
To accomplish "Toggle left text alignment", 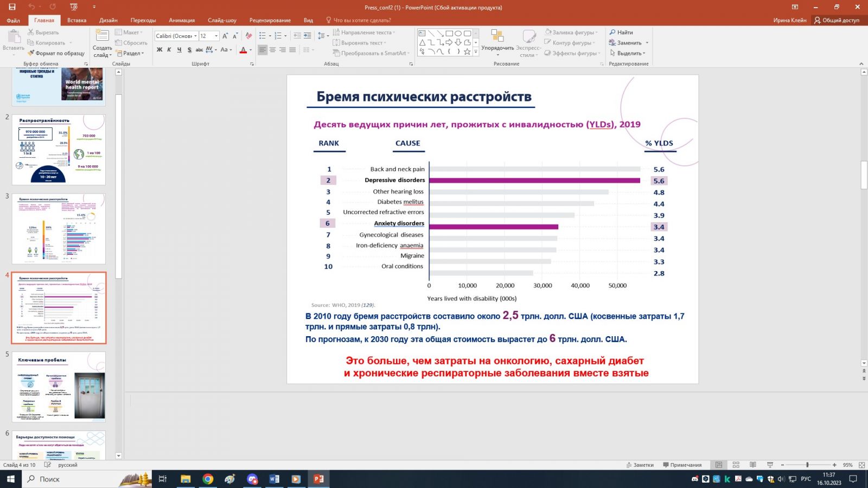I will coord(263,50).
